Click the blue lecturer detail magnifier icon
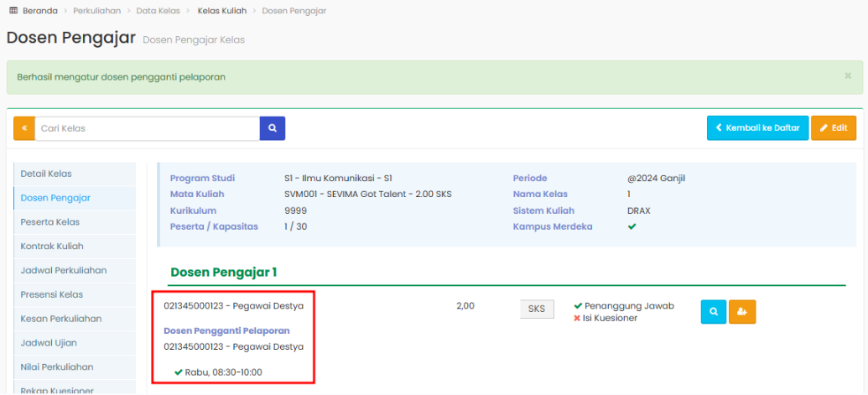Screen dimensions: 868x395 (713, 311)
